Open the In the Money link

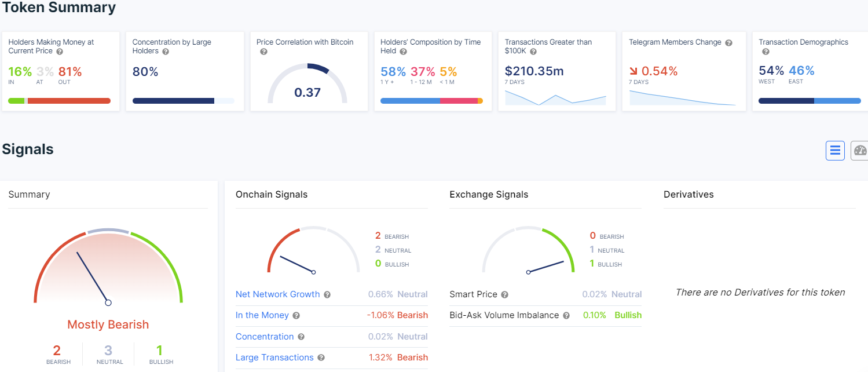262,315
